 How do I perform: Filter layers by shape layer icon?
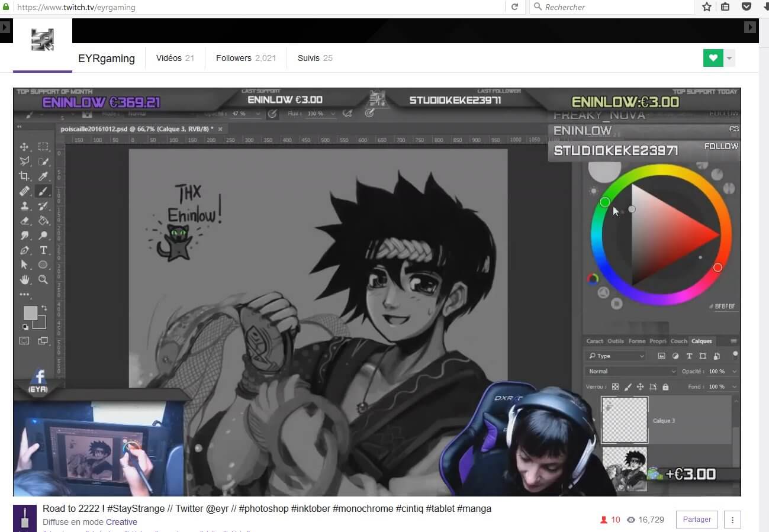click(x=703, y=356)
